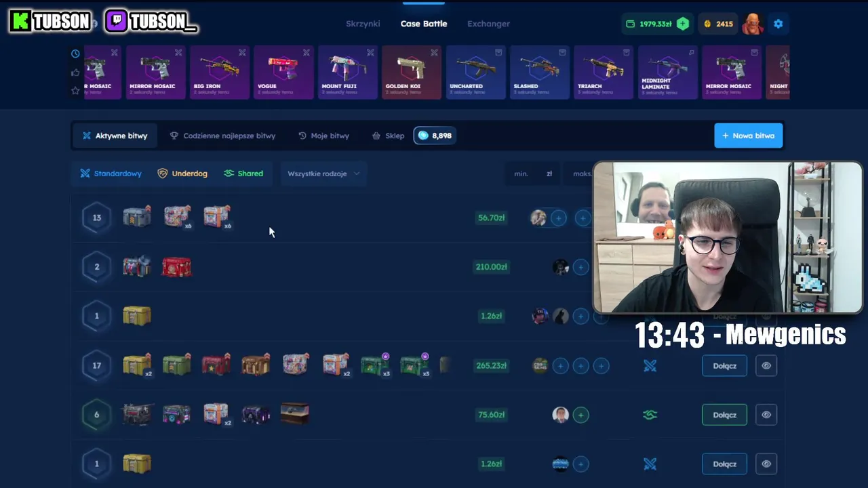
Task: Click the yellow x2 case in the 17-round battle
Action: (137, 365)
